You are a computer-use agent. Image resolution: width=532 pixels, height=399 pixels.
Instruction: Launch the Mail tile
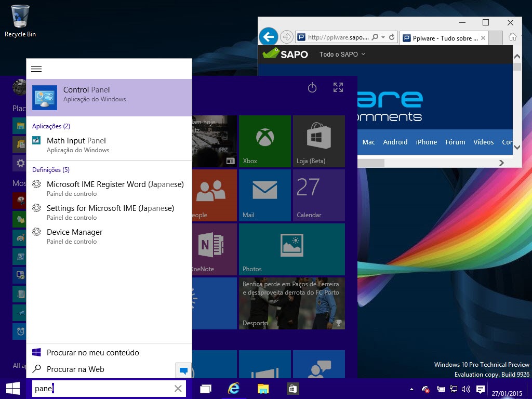pos(264,195)
